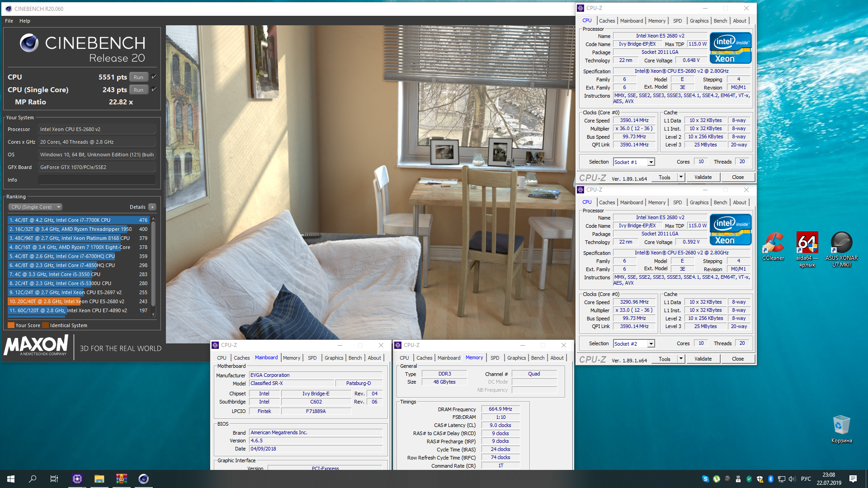Open the Skype tray icon
Screen dimensions: 868x488
[705, 479]
